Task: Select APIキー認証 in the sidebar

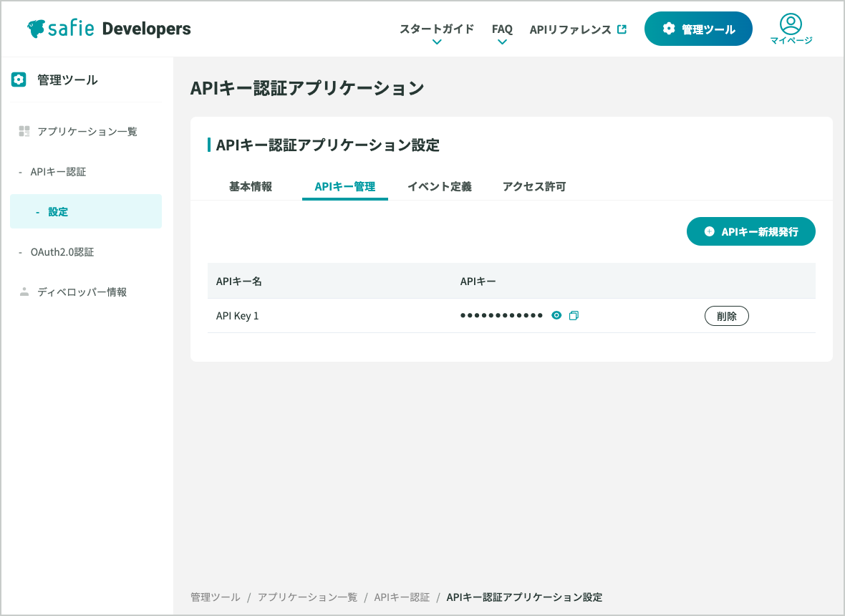Action: pos(58,172)
